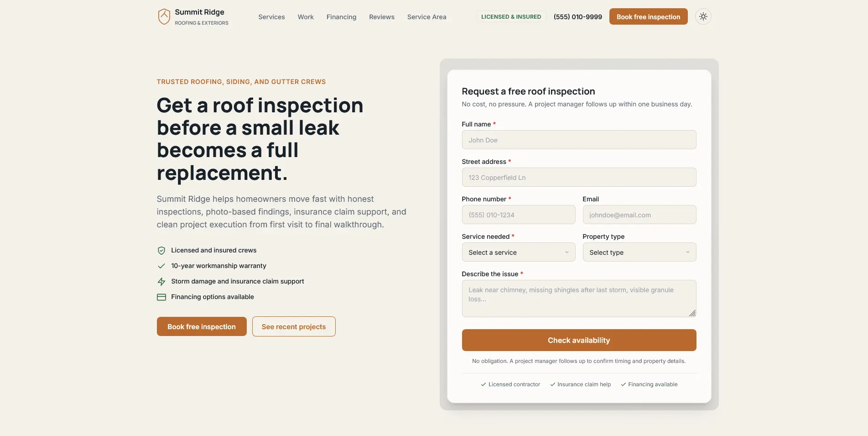Click the header Book free inspection button
This screenshot has width=868, height=436.
[648, 17]
